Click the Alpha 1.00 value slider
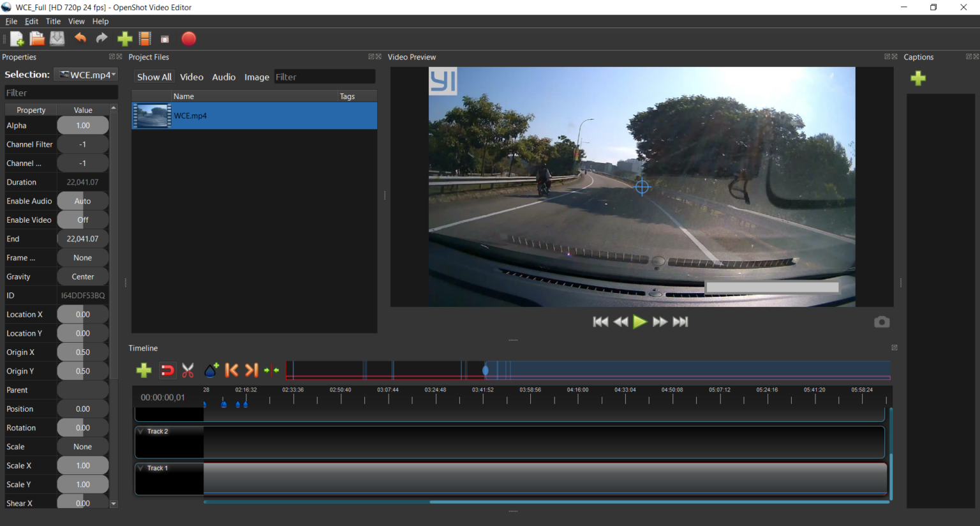980x526 pixels. click(x=82, y=126)
